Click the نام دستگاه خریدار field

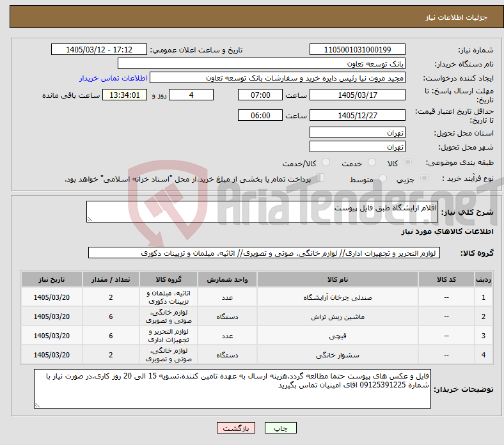pyautogui.click(x=262, y=64)
